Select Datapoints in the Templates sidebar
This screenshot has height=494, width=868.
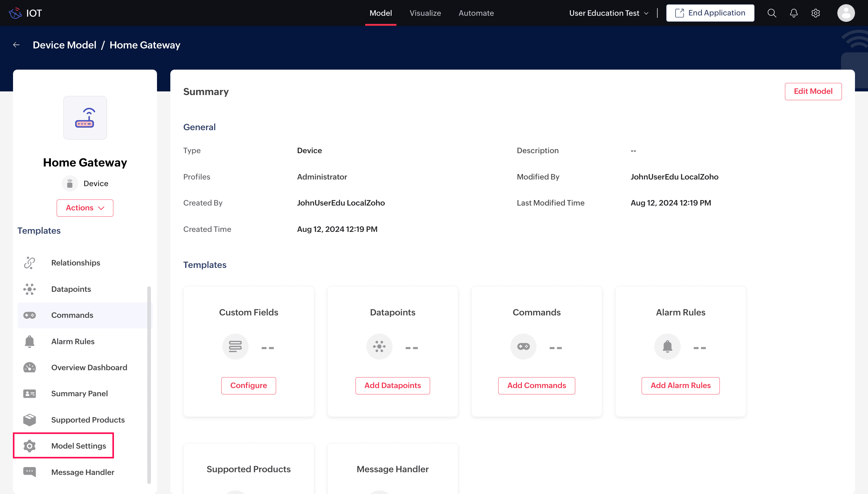point(71,289)
